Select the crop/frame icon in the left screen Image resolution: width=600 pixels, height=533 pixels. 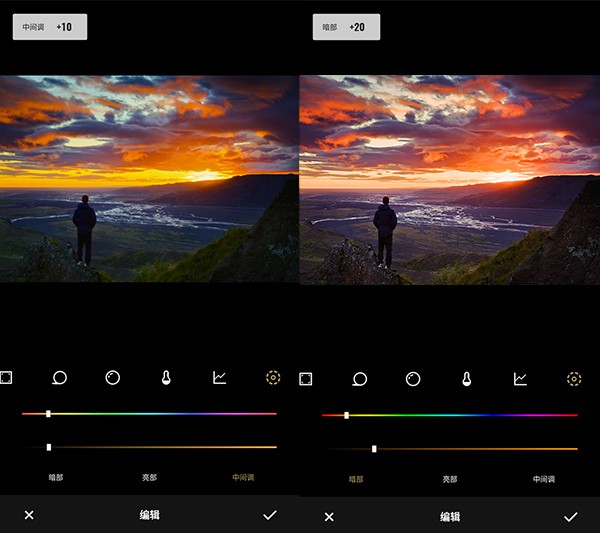[x=6, y=378]
